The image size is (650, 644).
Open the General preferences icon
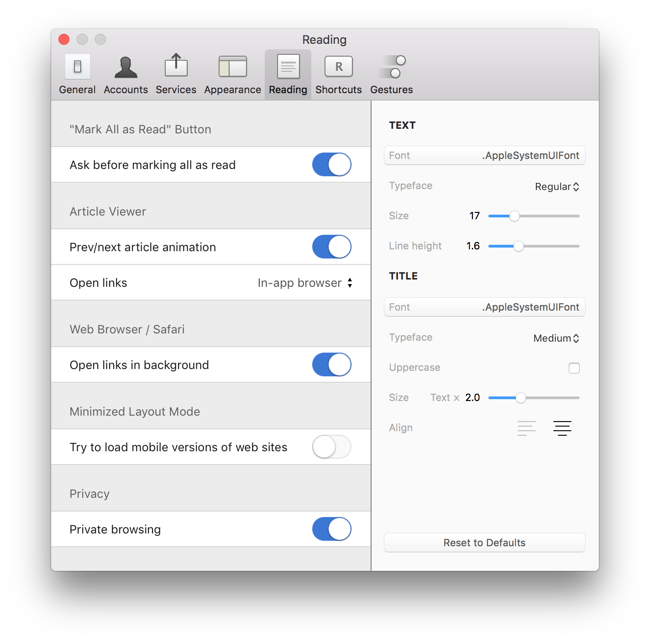(77, 67)
